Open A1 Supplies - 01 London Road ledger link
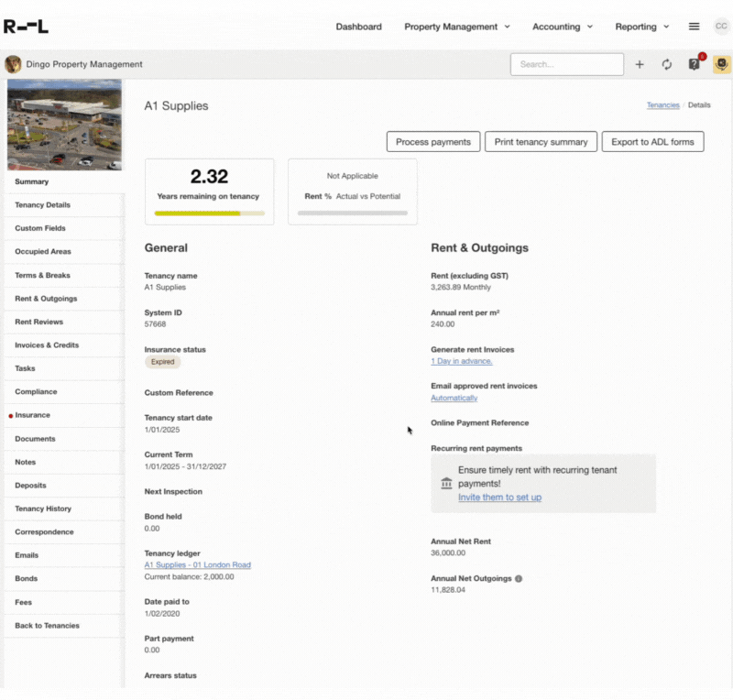 tap(197, 564)
